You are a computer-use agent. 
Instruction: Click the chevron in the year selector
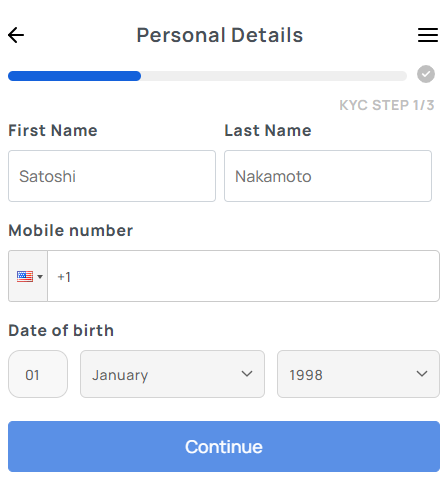[422, 374]
